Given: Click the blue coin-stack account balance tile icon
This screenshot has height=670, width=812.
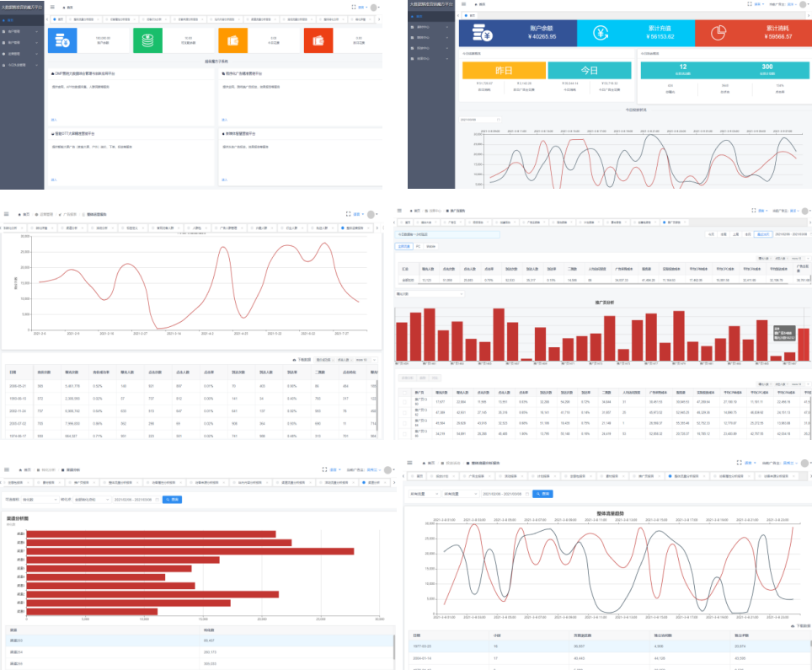Looking at the screenshot, I should tap(63, 40).
